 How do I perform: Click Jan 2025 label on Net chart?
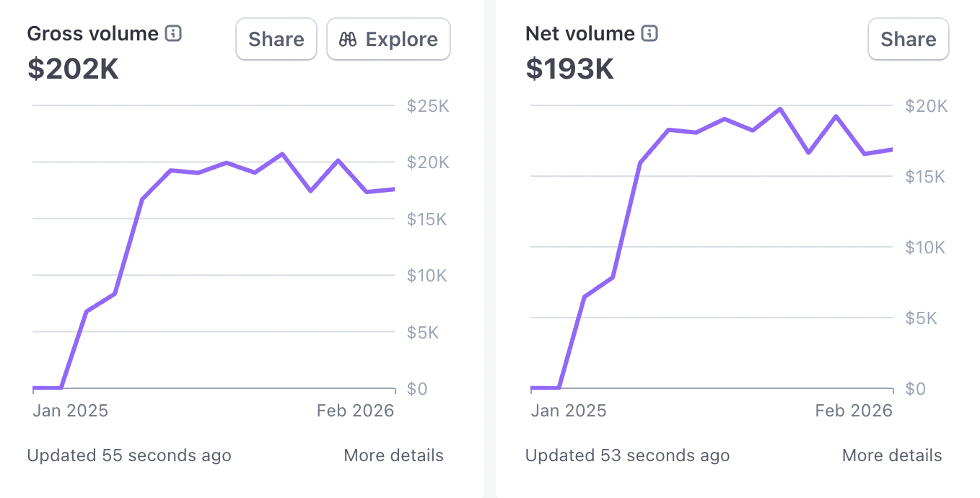569,411
